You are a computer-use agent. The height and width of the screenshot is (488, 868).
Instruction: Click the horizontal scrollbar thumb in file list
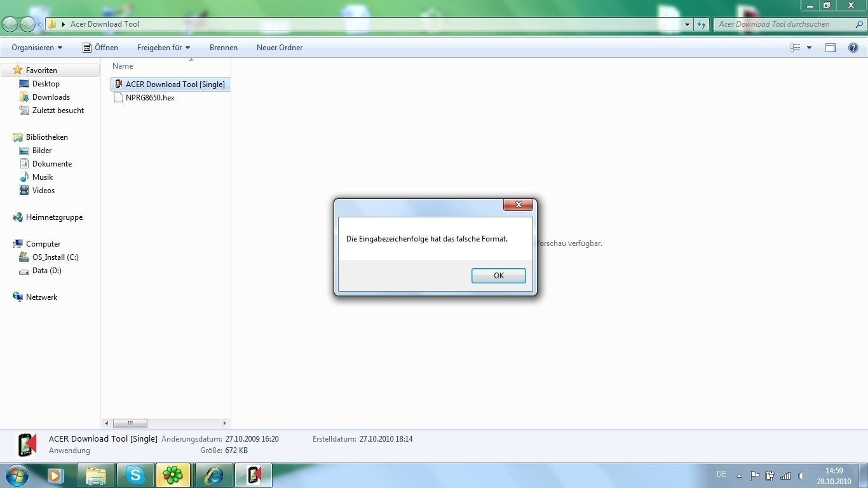coord(130,423)
